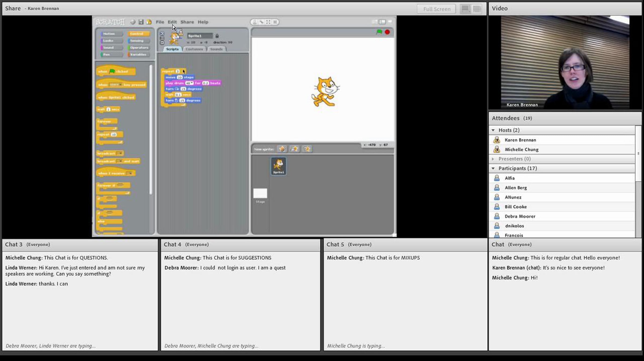Viewport: 644px width, 361px height.
Task: Collapse the Hosts (2) group
Action: pos(493,130)
